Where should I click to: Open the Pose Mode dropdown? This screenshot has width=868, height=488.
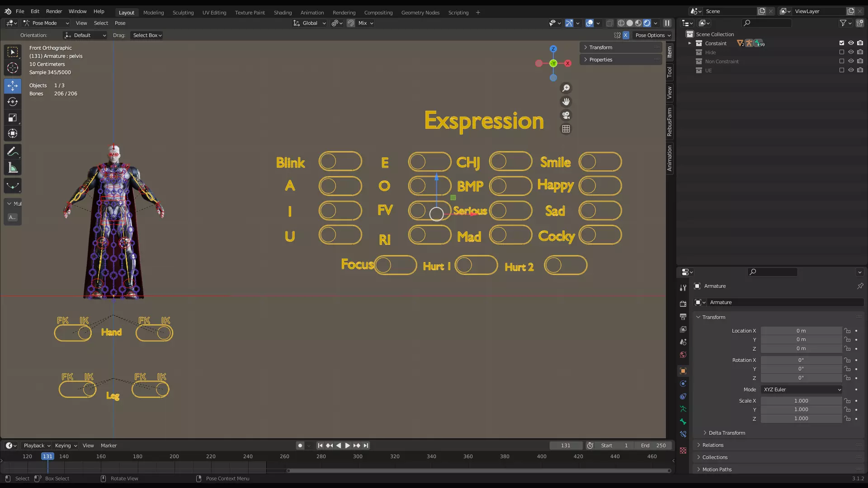coord(46,23)
